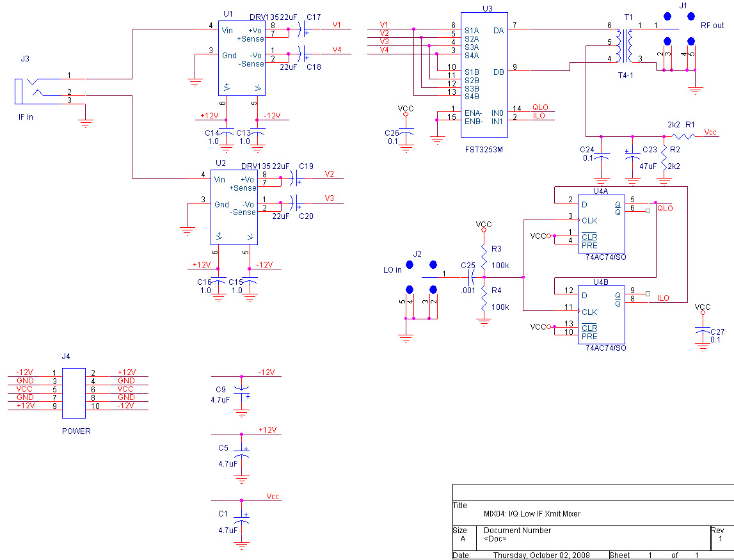Select the date text in title block
Viewport: 734px width, 560px height.
[x=541, y=556]
